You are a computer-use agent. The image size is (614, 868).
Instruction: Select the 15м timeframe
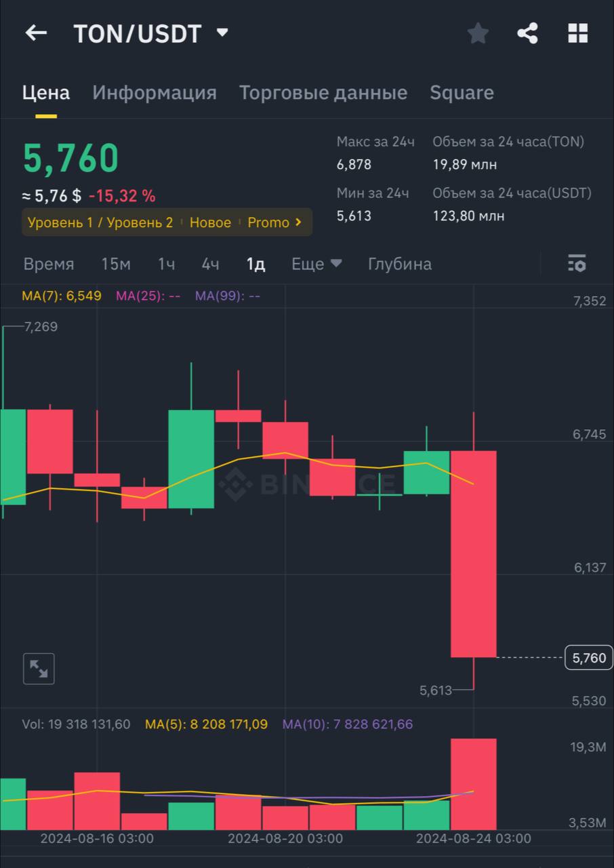coord(116,264)
